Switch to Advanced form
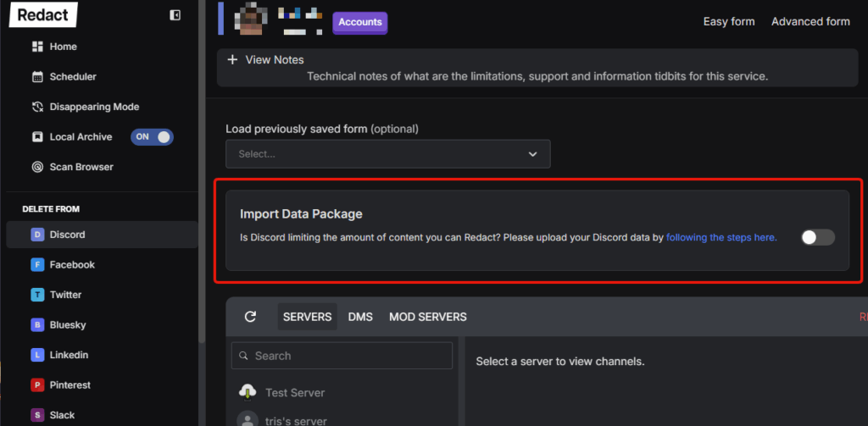This screenshot has height=426, width=868. [810, 22]
